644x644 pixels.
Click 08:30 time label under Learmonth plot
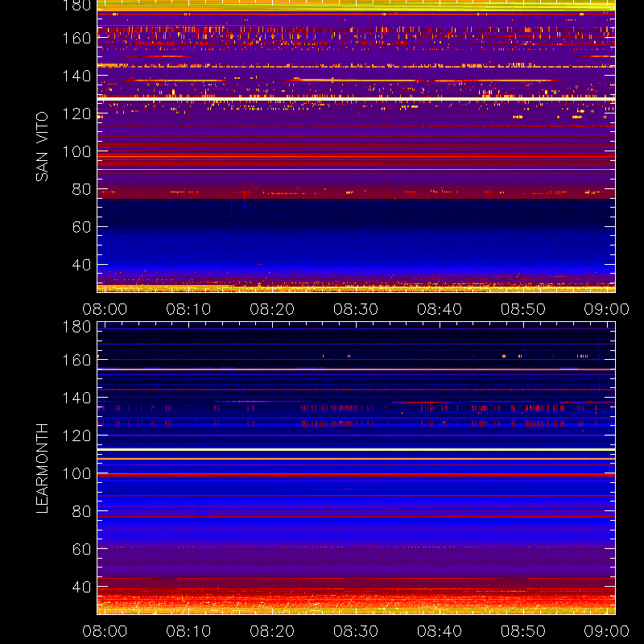(356, 631)
